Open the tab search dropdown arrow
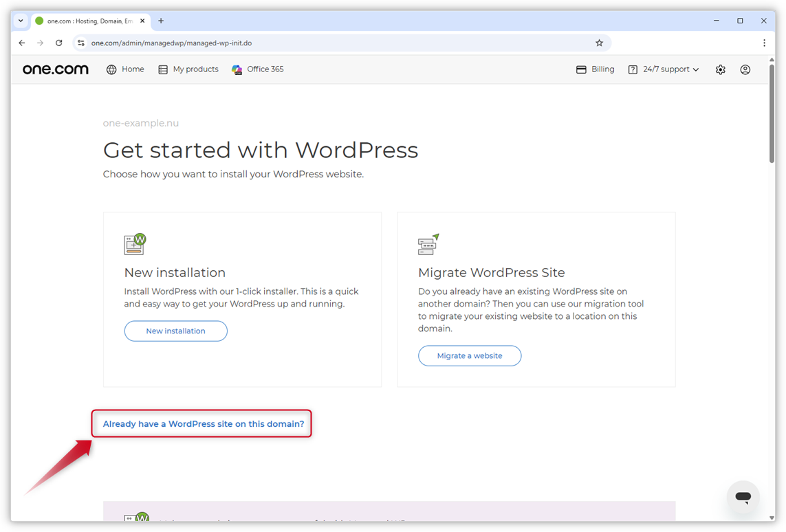 (21, 21)
